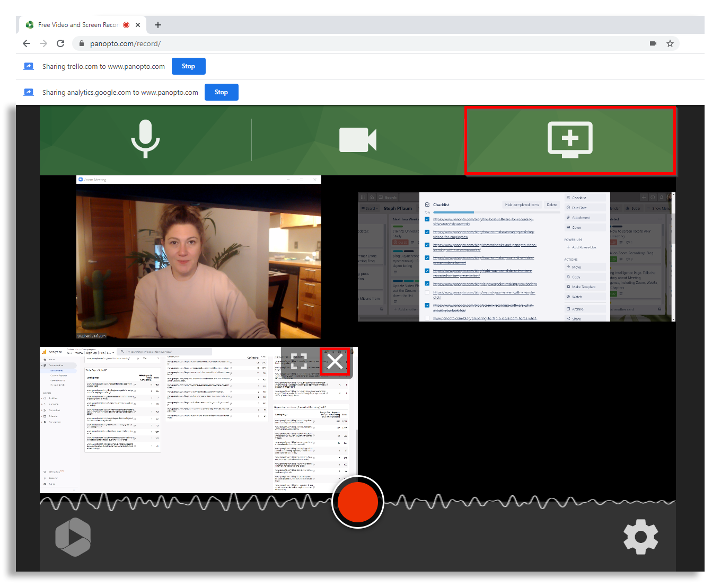Image resolution: width=721 pixels, height=588 pixels.
Task: Remove the analytics screen via the X icon
Action: pyautogui.click(x=335, y=361)
